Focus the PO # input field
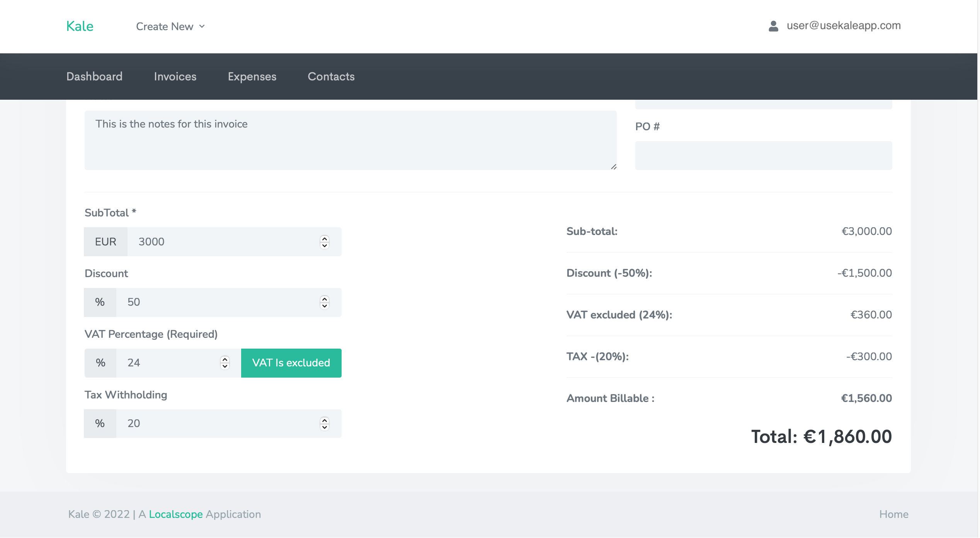Image resolution: width=980 pixels, height=538 pixels. [763, 155]
